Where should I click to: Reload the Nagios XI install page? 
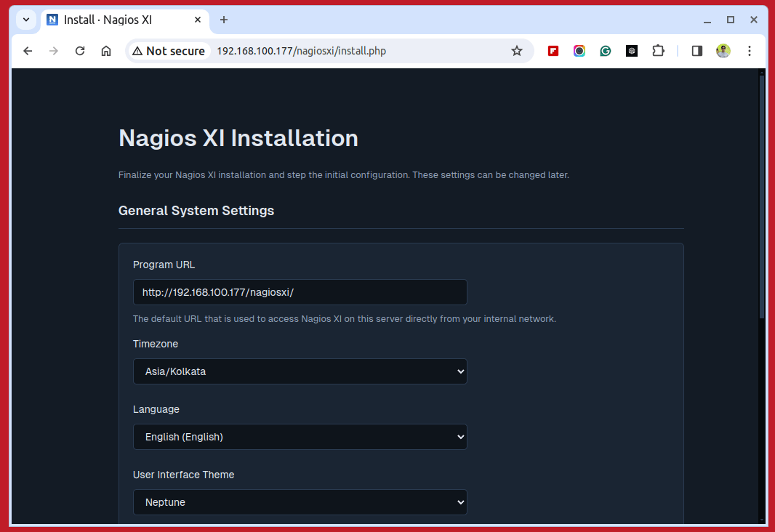[80, 51]
